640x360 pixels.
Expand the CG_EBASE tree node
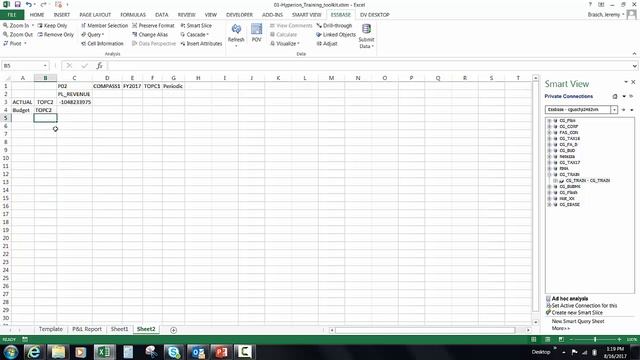tap(549, 204)
